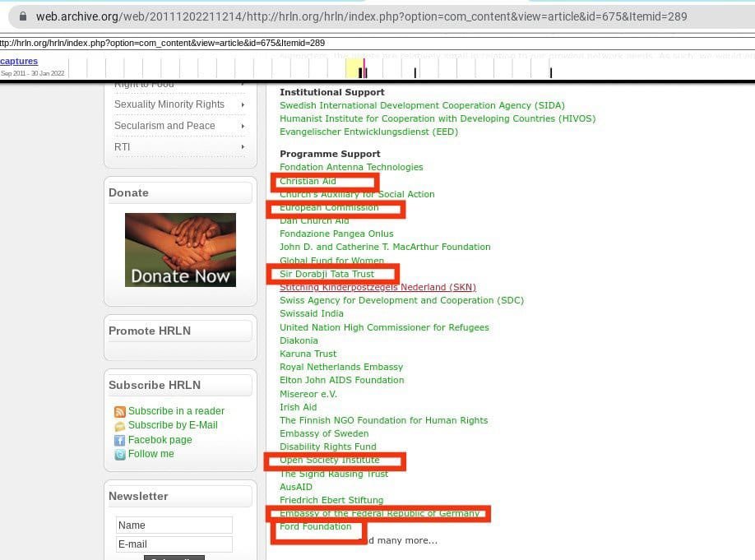Click the Programme Support heading
The image size is (755, 560).
pyautogui.click(x=330, y=154)
